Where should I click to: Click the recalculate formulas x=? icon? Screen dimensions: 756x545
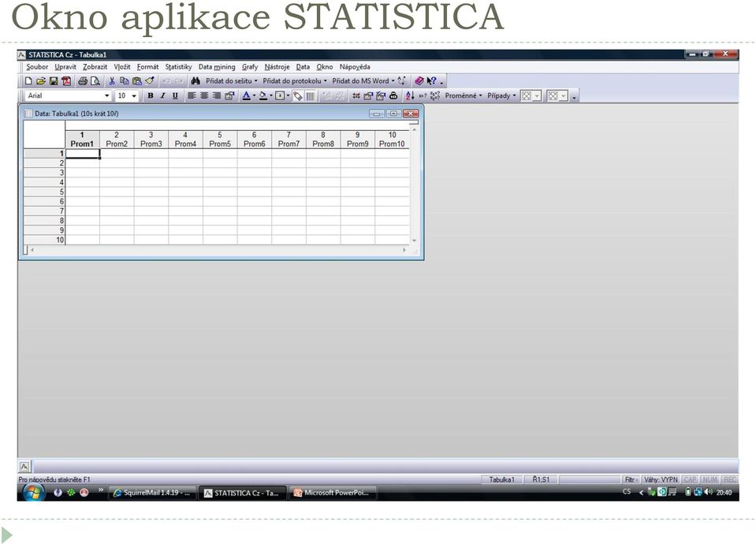[x=423, y=96]
